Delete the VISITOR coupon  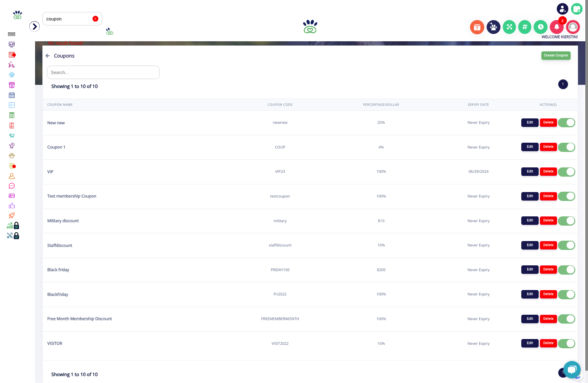(x=548, y=343)
